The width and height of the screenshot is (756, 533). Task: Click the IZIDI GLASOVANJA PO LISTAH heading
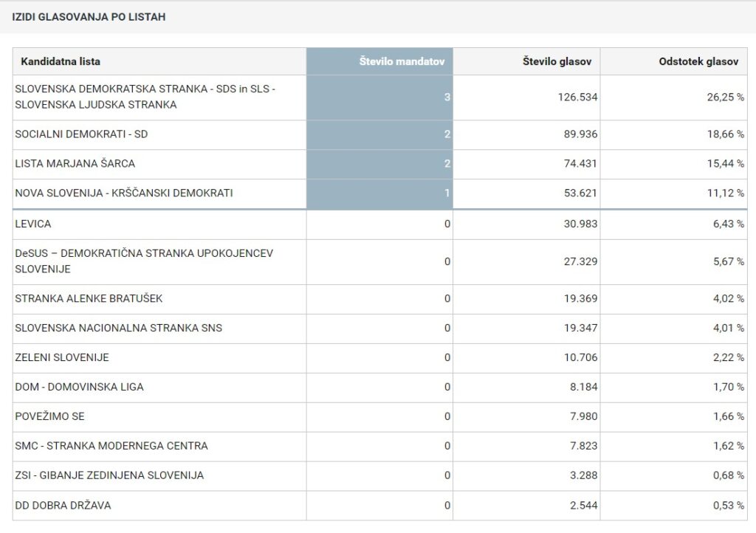tap(89, 17)
